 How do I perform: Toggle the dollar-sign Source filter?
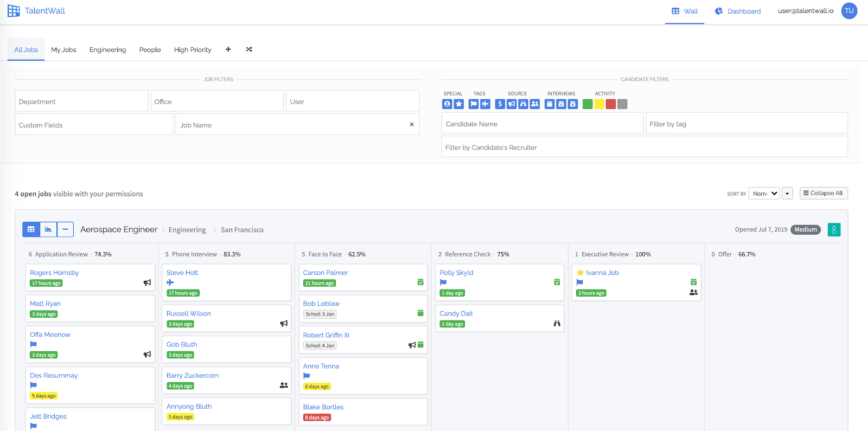click(500, 104)
